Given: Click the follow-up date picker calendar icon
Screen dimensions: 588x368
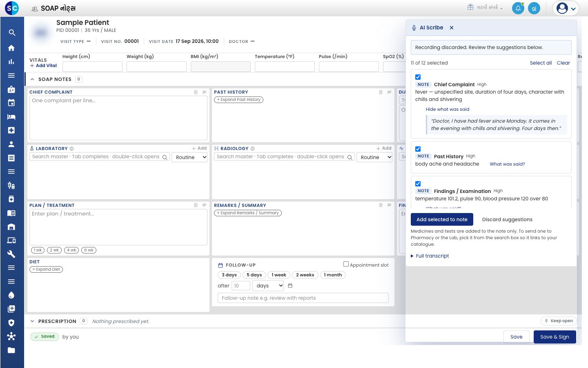Looking at the screenshot, I should click(290, 286).
